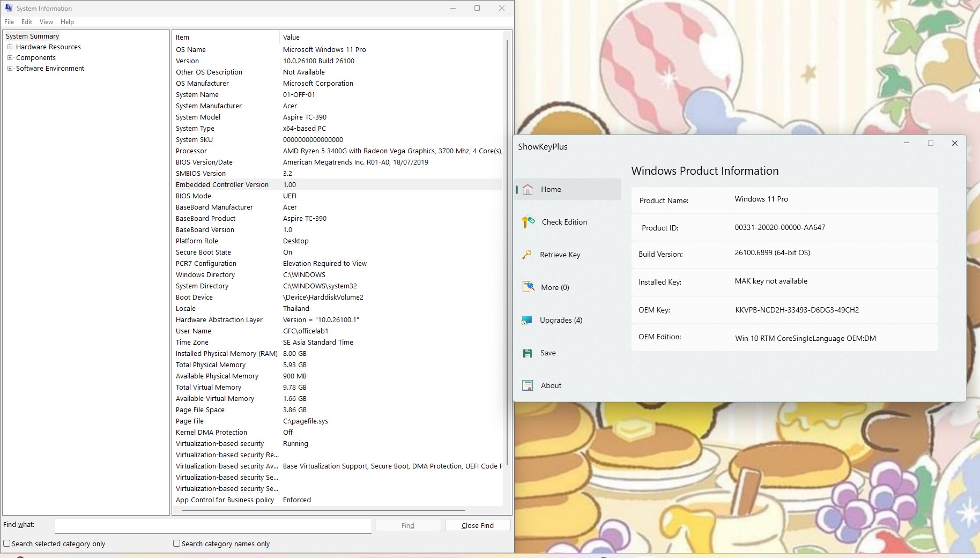Expand the Software Environment tree node
This screenshot has height=558, width=980.
coord(10,69)
